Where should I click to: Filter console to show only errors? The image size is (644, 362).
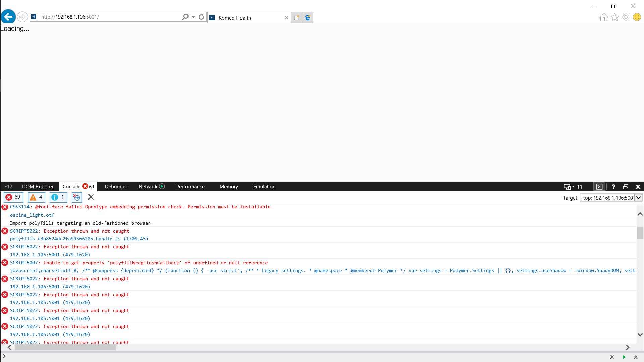point(13,197)
